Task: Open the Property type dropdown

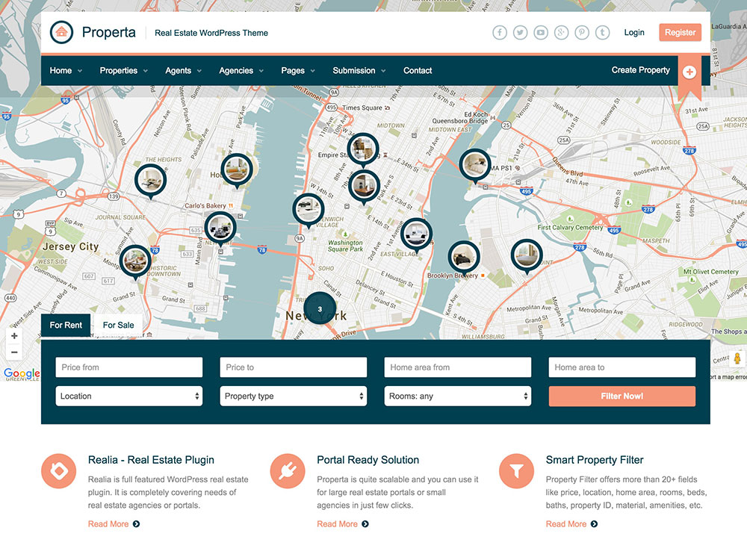Action: click(x=294, y=396)
